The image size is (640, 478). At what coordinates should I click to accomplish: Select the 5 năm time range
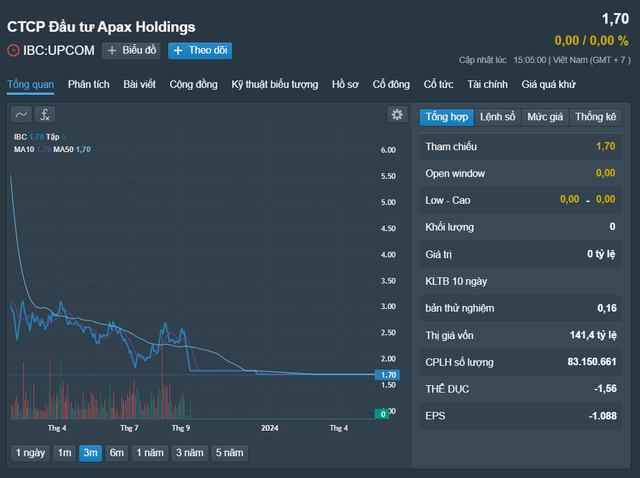(x=229, y=453)
